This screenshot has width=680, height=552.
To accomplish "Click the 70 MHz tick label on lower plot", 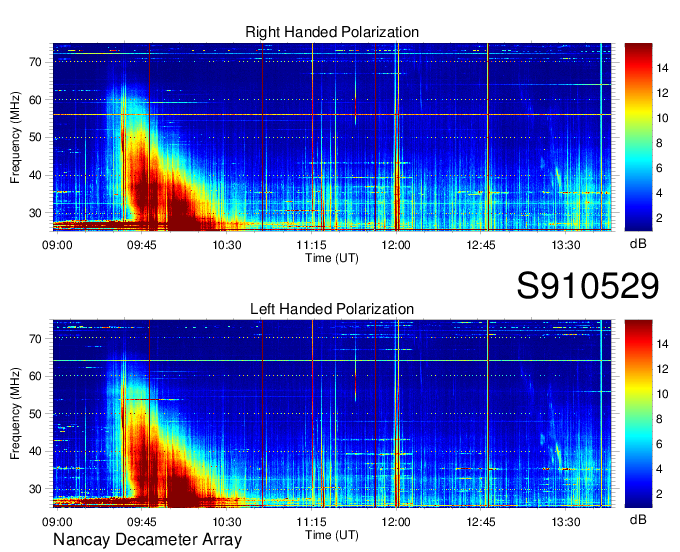I will 36,339.
